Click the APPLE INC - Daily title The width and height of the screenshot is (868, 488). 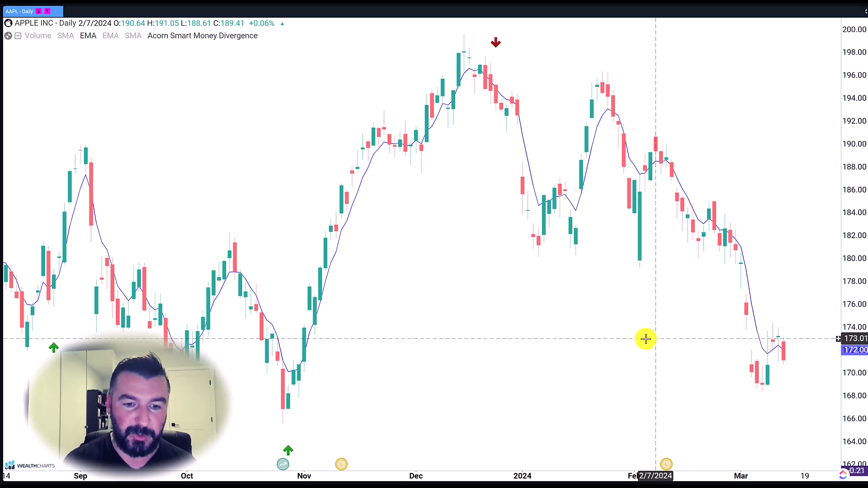coord(45,23)
